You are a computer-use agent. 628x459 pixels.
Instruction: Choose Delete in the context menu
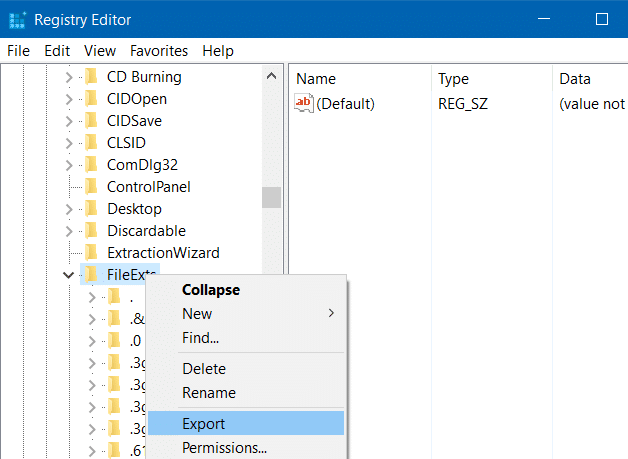[x=246, y=368]
